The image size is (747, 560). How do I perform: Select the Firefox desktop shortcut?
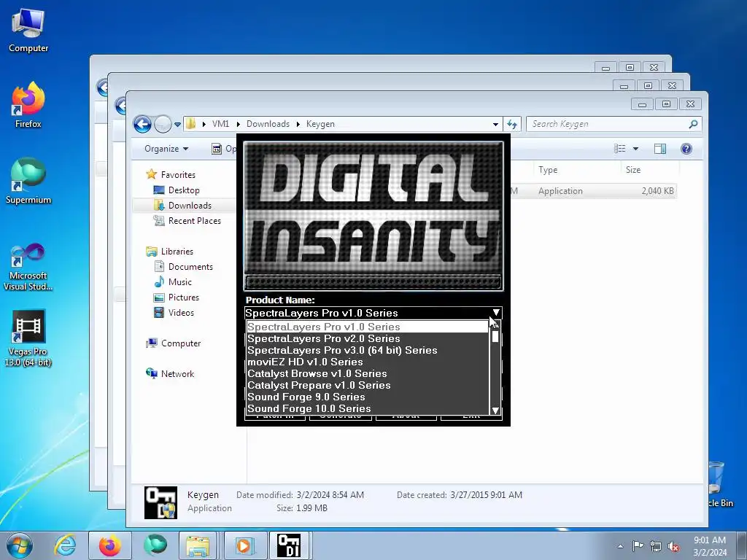click(x=28, y=105)
